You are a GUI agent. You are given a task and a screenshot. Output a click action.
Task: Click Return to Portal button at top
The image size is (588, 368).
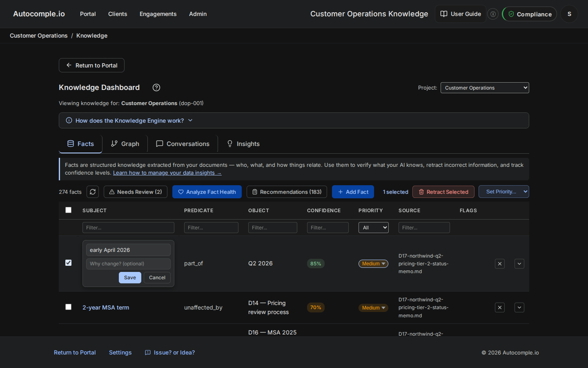pos(91,65)
